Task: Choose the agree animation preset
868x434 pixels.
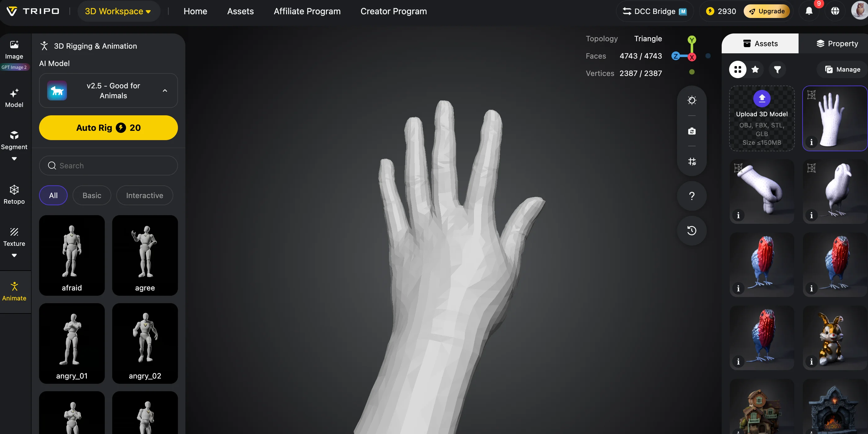Action: click(144, 255)
